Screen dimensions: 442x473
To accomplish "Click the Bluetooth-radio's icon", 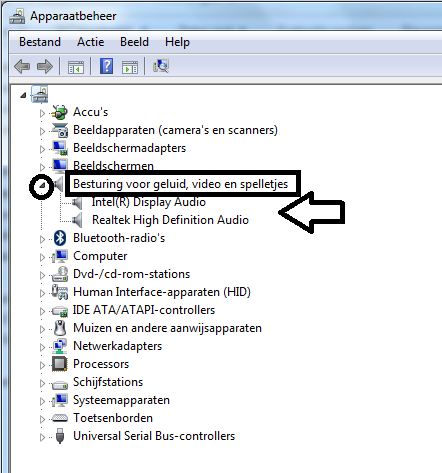I will click(x=60, y=238).
